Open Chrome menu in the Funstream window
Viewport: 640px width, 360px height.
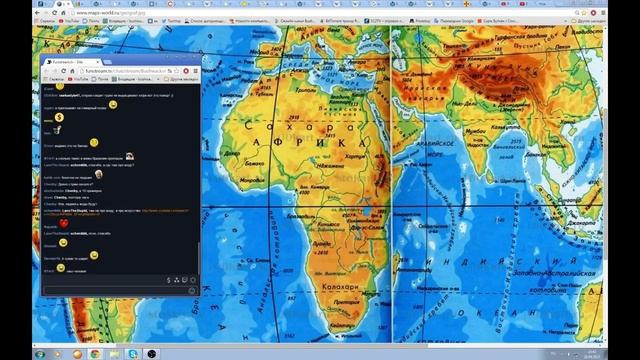(196, 71)
